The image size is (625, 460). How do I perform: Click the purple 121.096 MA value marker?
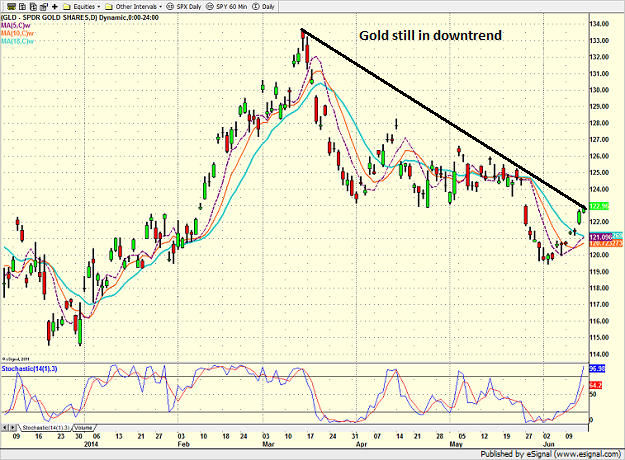pyautogui.click(x=601, y=237)
